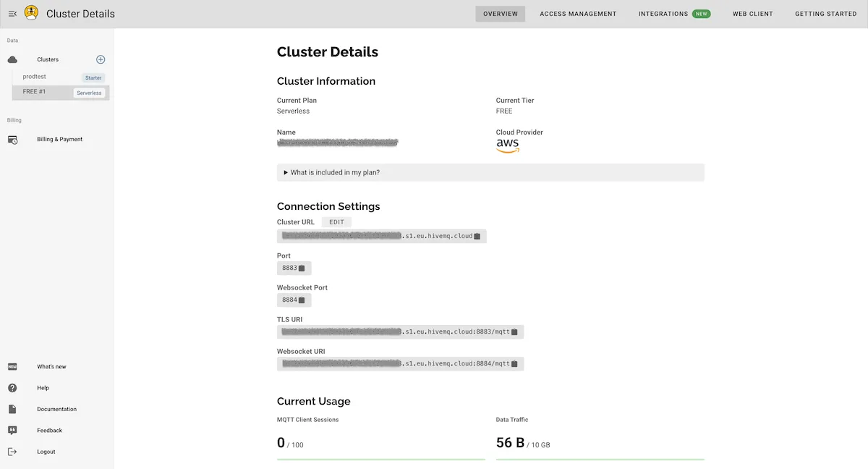Click the Serverless plan badge
Viewport: 868px width, 469px height.
(89, 93)
